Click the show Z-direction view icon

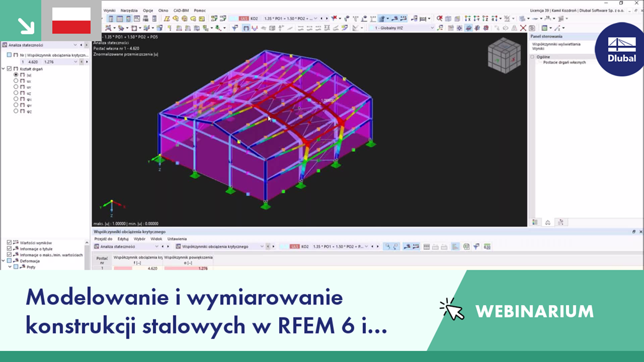pos(485,19)
